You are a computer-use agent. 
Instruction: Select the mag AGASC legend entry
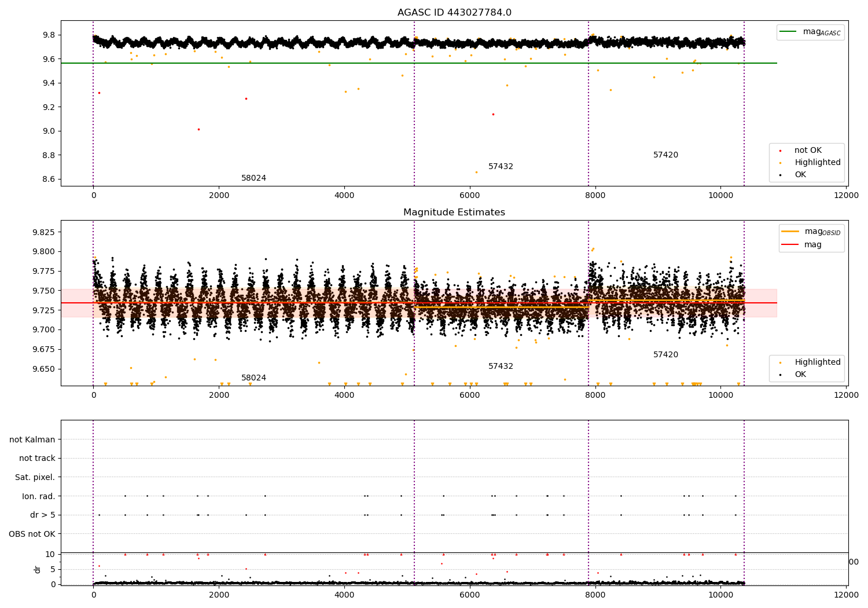pyautogui.click(x=810, y=32)
